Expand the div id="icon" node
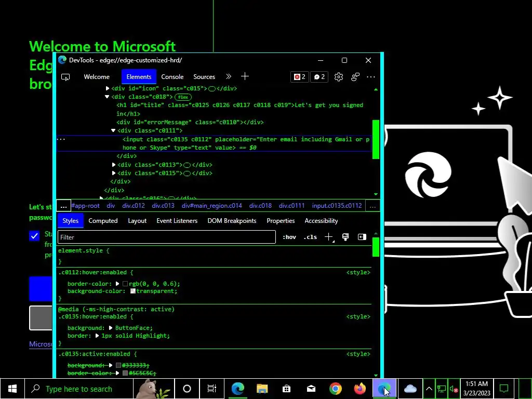Image resolution: width=532 pixels, height=399 pixels. (108, 88)
